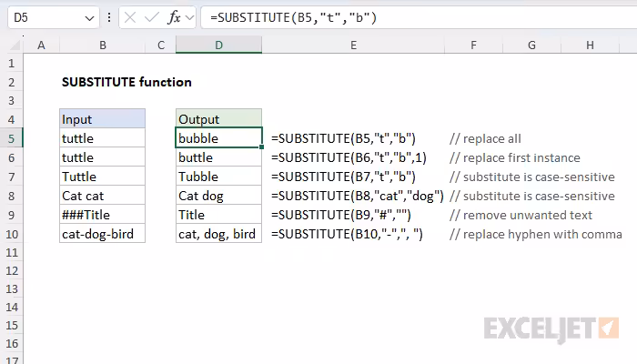This screenshot has height=364, width=637.
Task: Click the =SUBSTITUTE(B5,"t","b") text in column E
Action: [x=343, y=138]
